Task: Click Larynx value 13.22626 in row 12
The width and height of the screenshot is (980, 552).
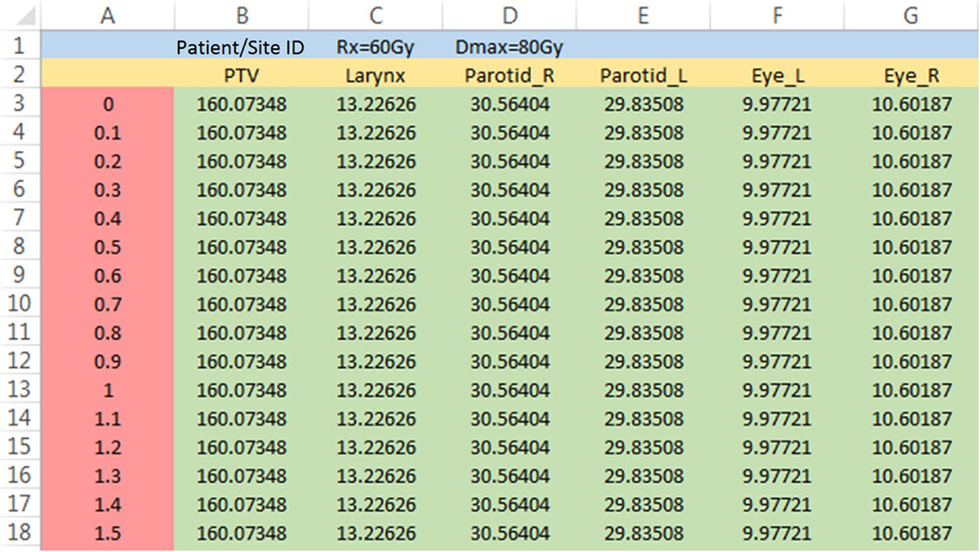Action: (x=375, y=361)
